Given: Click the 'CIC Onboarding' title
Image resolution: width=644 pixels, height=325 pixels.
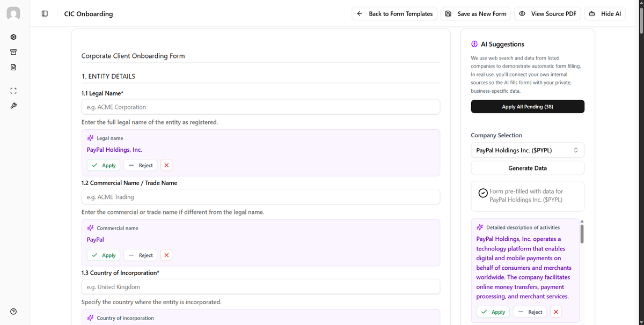Looking at the screenshot, I should click(x=89, y=14).
